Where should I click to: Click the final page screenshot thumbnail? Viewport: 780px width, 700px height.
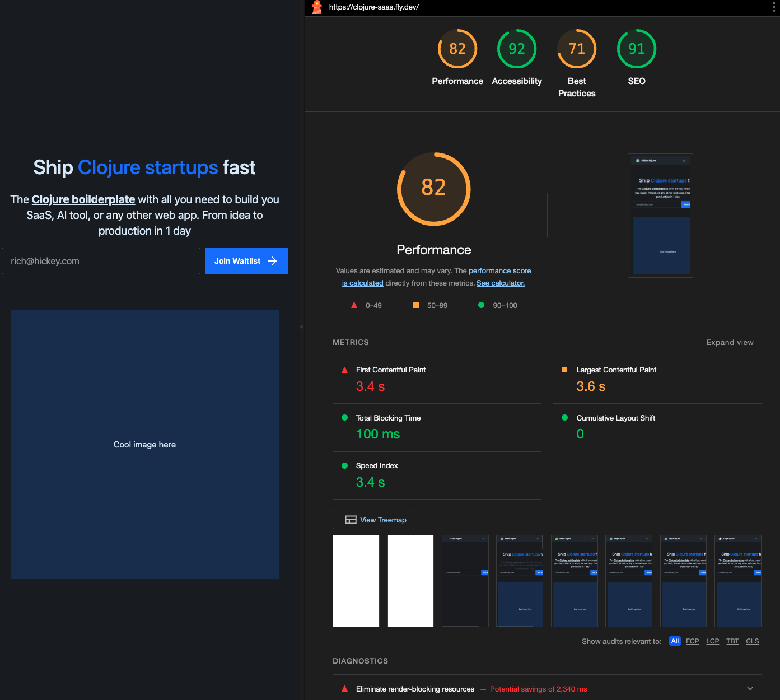(x=661, y=216)
